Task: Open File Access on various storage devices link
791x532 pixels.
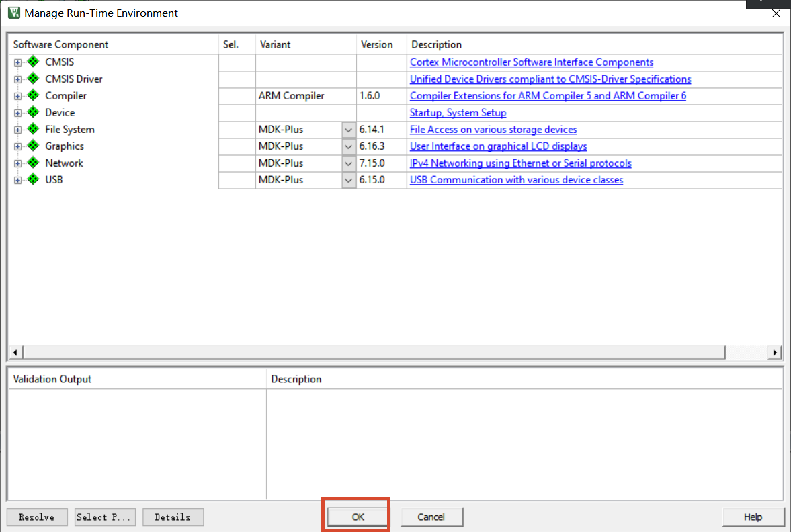Action: 493,130
